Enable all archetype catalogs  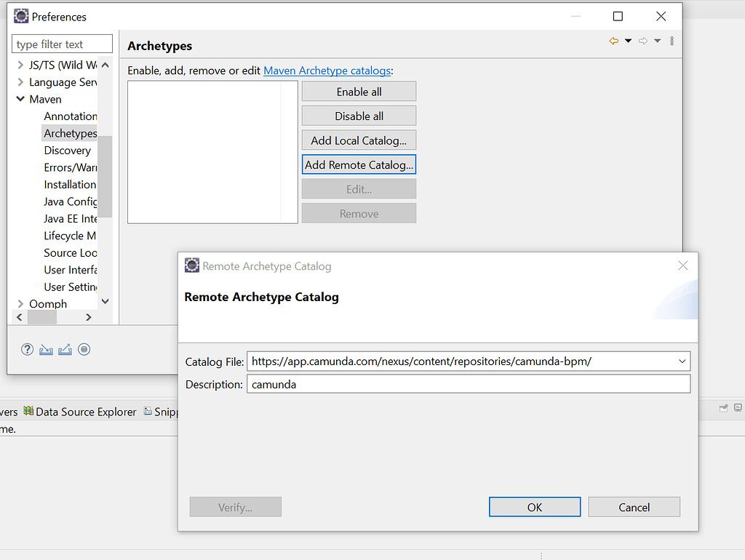pos(359,91)
